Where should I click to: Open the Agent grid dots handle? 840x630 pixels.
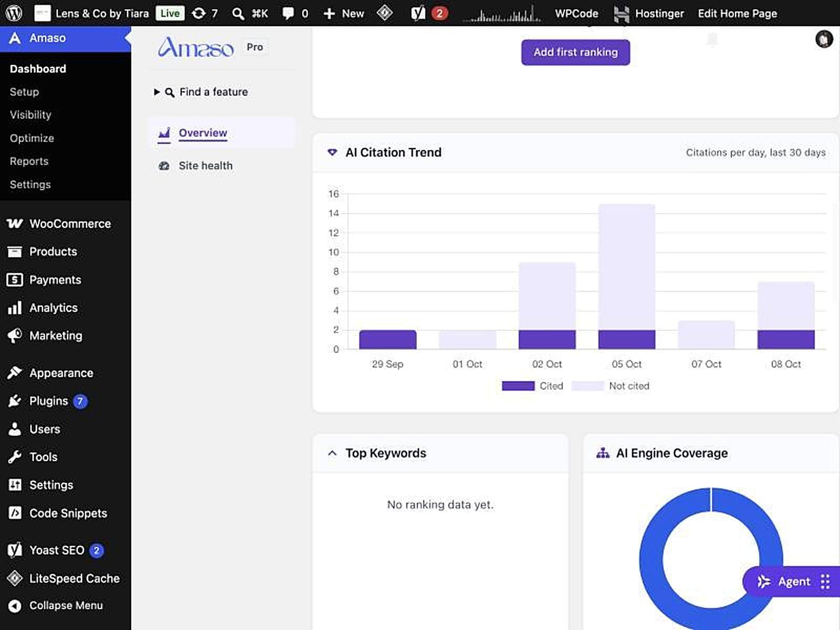[x=825, y=582]
